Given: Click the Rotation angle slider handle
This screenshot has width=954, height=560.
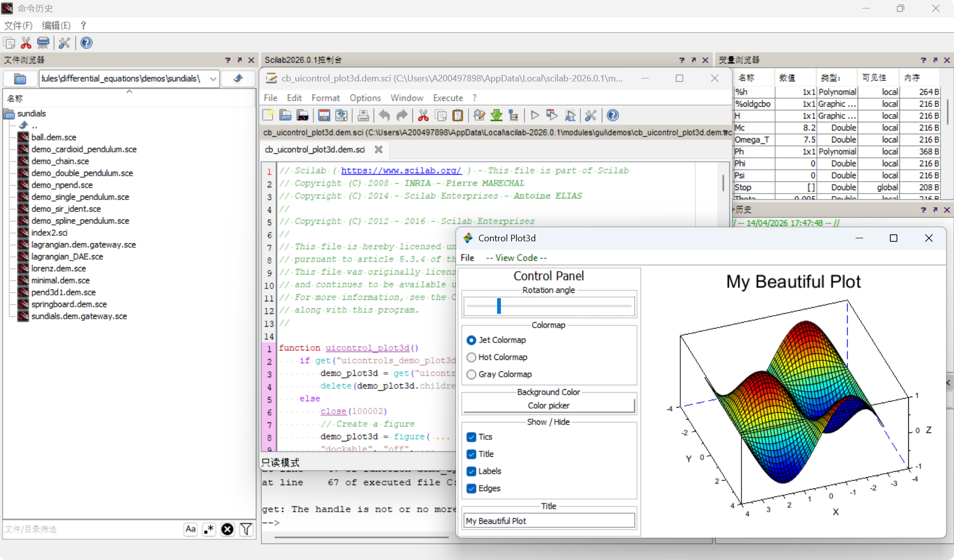Looking at the screenshot, I should pos(499,306).
